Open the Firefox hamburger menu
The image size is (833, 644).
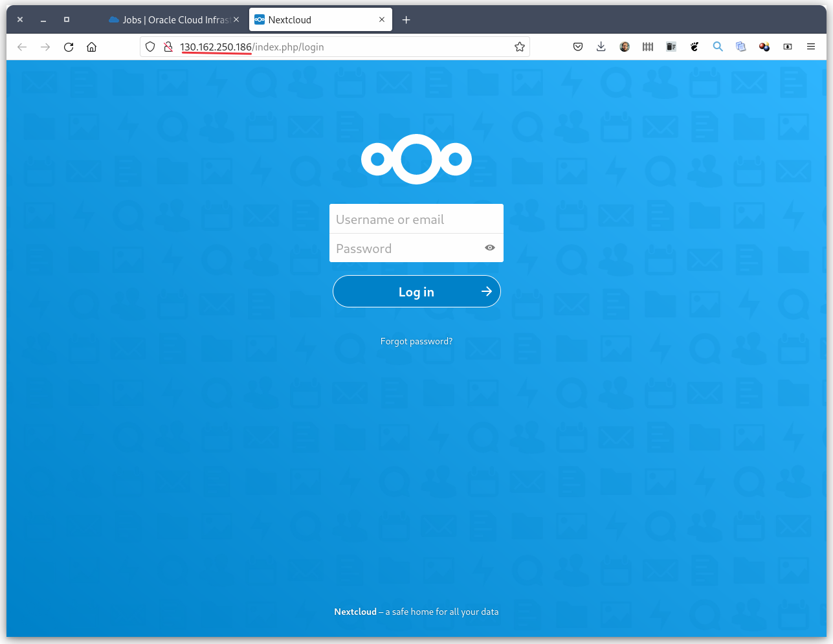click(x=811, y=47)
